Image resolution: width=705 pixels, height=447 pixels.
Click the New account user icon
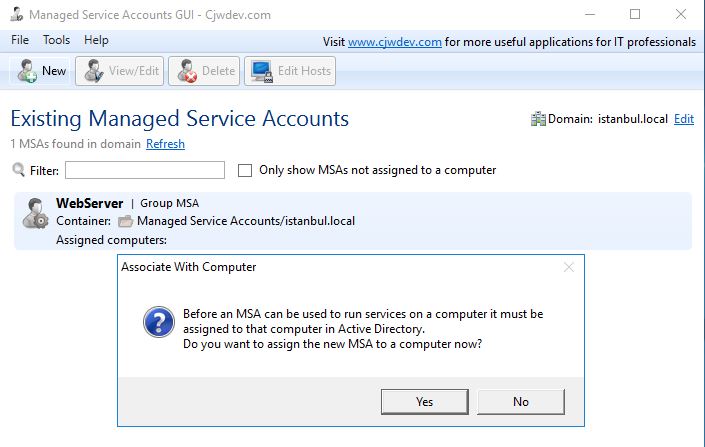[x=27, y=71]
